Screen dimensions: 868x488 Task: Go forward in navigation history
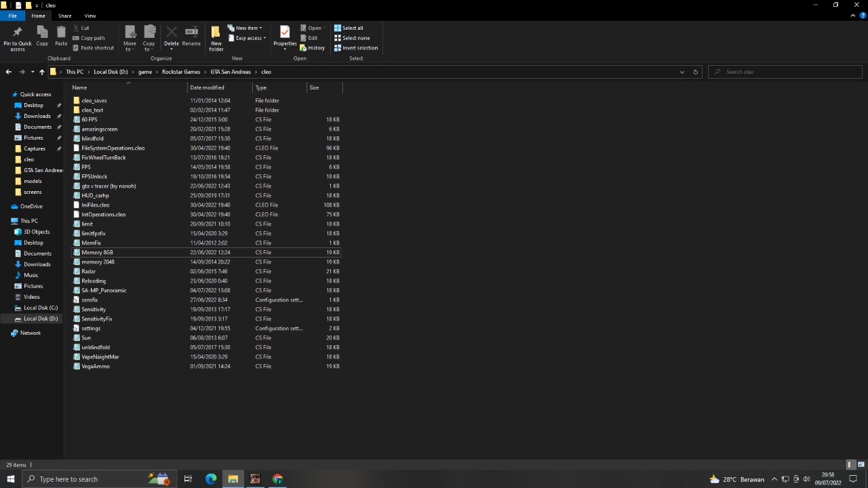click(x=22, y=72)
